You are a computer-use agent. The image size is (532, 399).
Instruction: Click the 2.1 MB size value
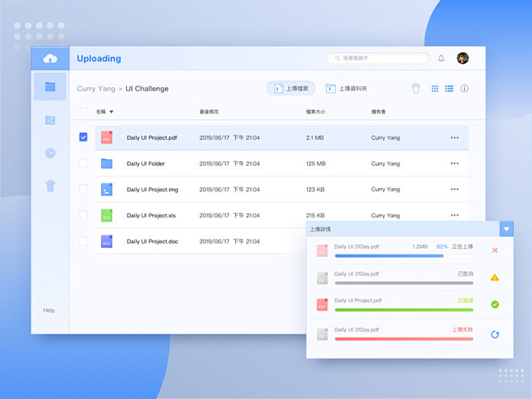pyautogui.click(x=315, y=137)
